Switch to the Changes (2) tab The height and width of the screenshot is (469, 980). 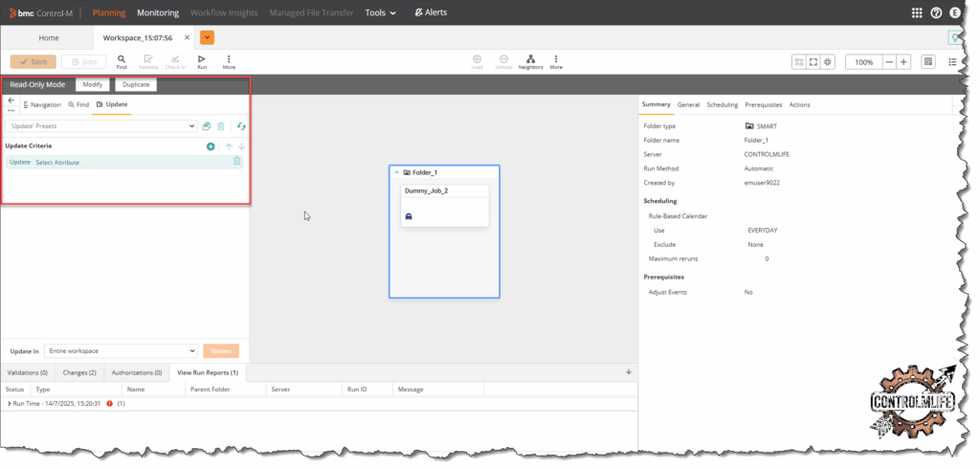[79, 371]
